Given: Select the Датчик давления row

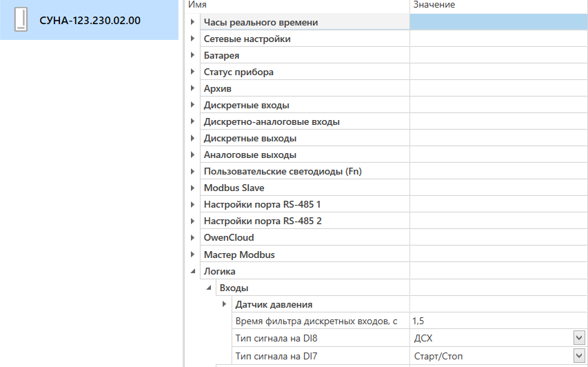Looking at the screenshot, I should [321, 304].
